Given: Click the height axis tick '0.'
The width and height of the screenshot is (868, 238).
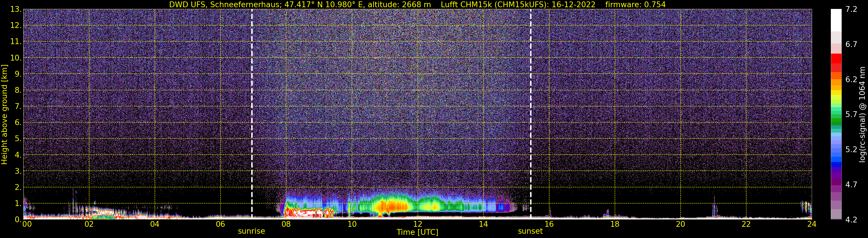Looking at the screenshot, I should click(18, 220).
